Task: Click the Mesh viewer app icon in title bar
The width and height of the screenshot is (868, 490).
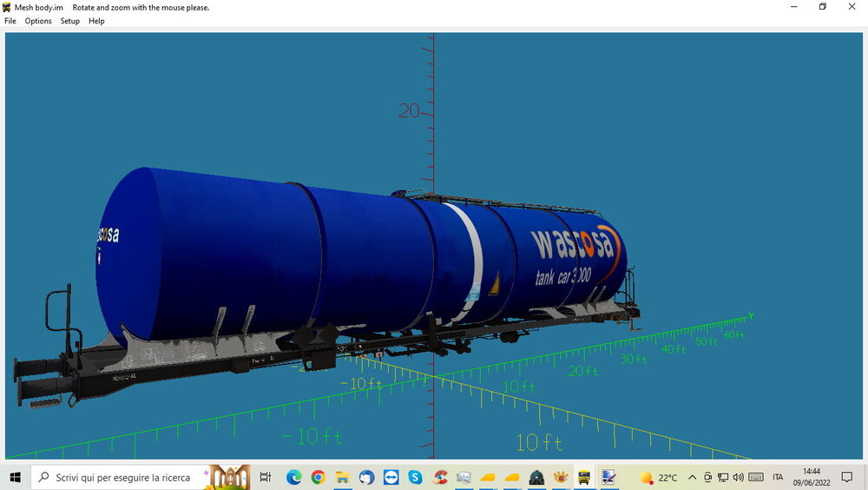Action: click(7, 7)
